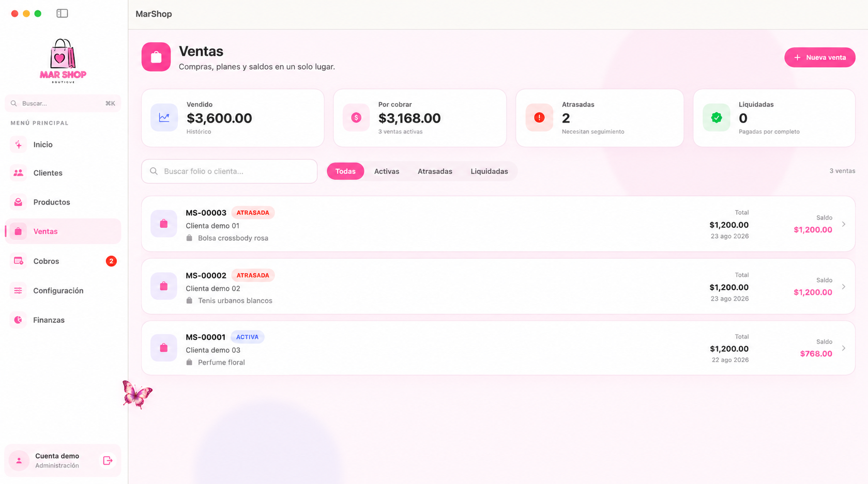
Task: Open the Clientes section
Action: click(x=63, y=173)
